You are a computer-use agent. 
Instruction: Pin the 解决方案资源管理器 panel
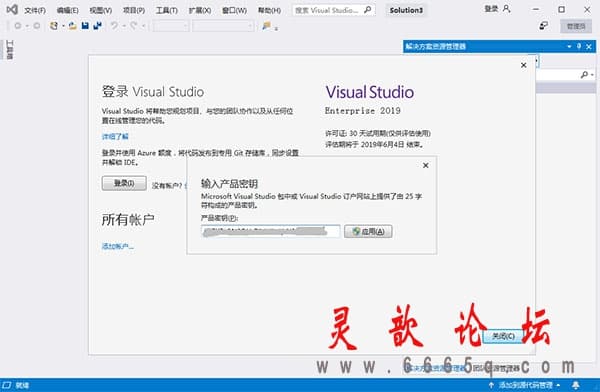579,46
